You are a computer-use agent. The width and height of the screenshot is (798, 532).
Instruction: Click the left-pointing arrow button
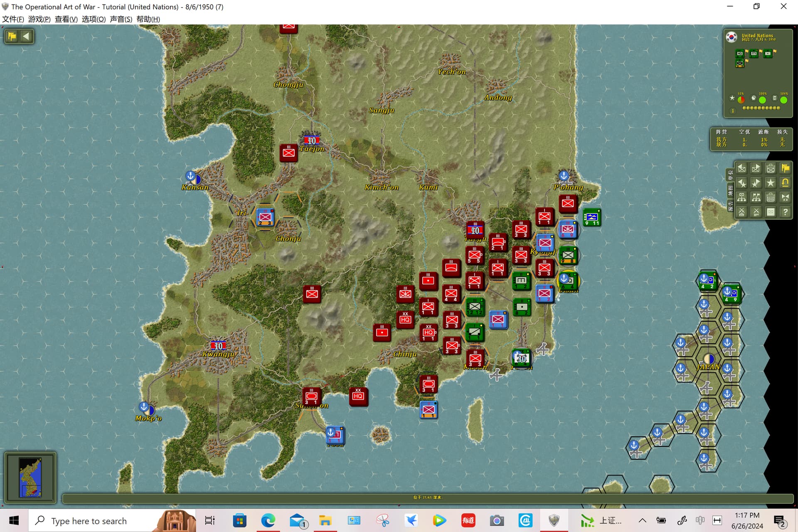pyautogui.click(x=26, y=36)
